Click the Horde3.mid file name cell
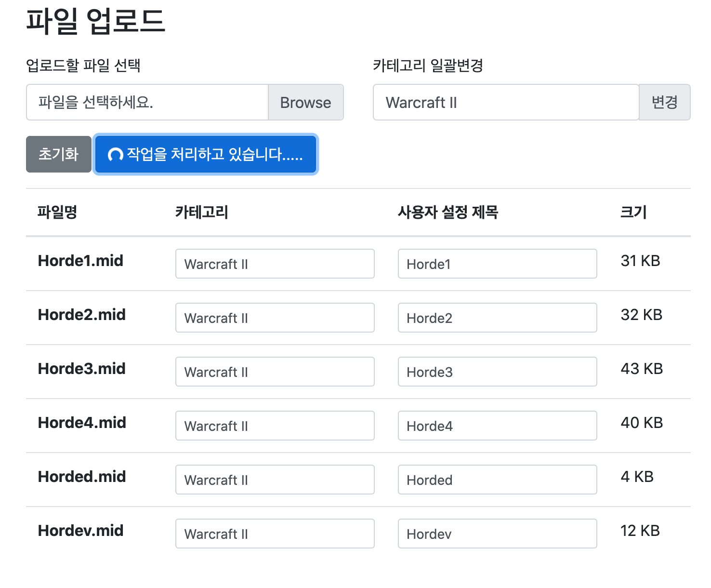 (82, 369)
